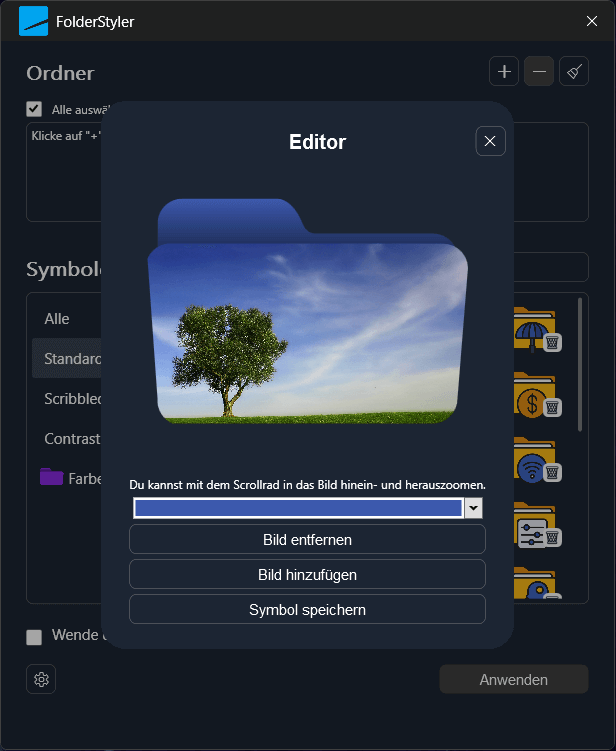The width and height of the screenshot is (616, 751).
Task: Close the FolderStyler window
Action: (592, 21)
